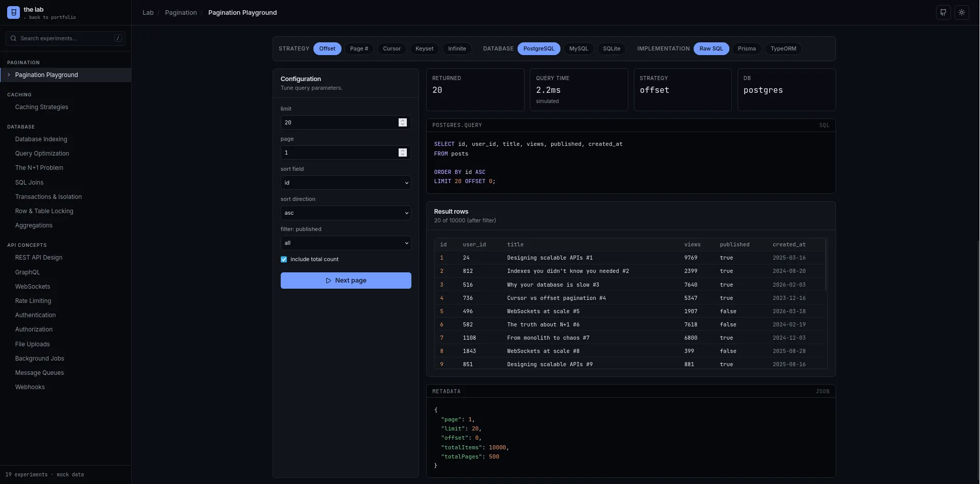The width and height of the screenshot is (980, 484).
Task: Click the created_at column header
Action: tap(789, 245)
